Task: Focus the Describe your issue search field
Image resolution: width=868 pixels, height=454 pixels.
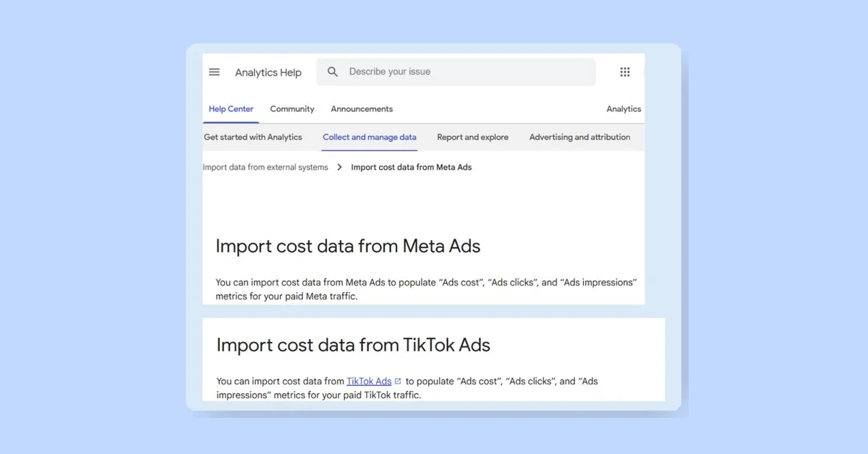Action: pos(456,72)
